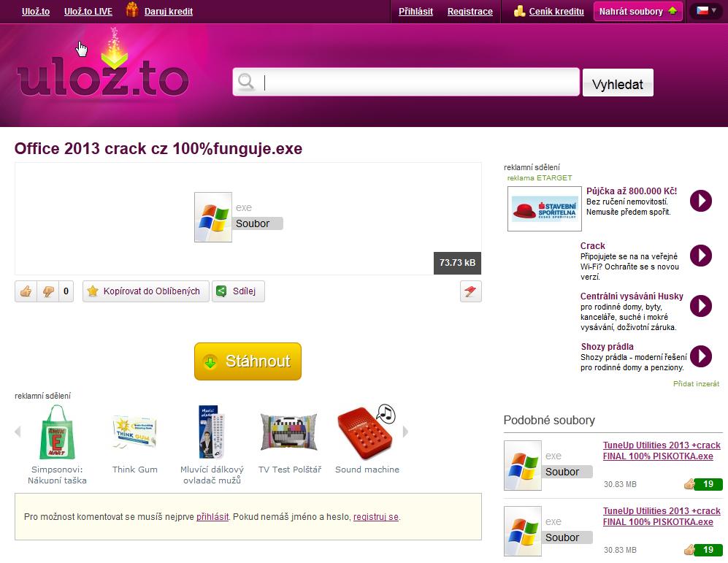Image resolution: width=728 pixels, height=563 pixels.
Task: Click the Přidat inzerát link
Action: [696, 384]
